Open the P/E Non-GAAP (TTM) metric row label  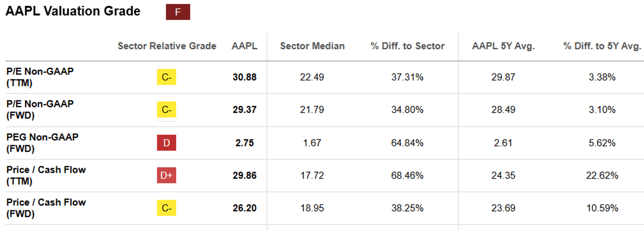click(40, 77)
